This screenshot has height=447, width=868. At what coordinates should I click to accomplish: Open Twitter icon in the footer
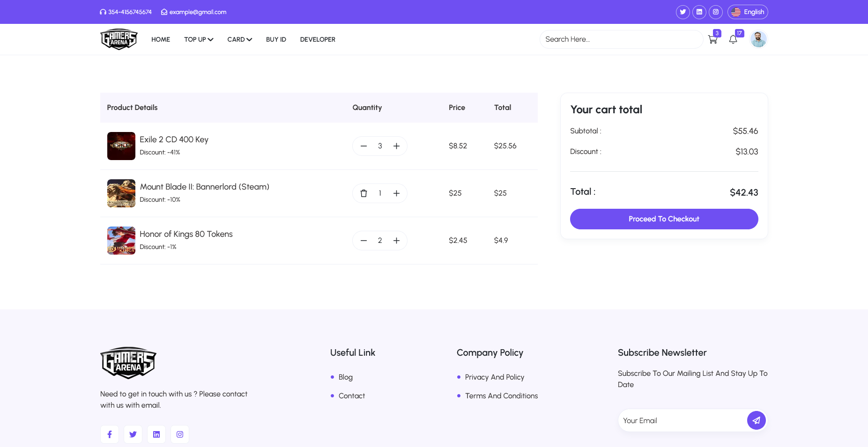click(133, 434)
